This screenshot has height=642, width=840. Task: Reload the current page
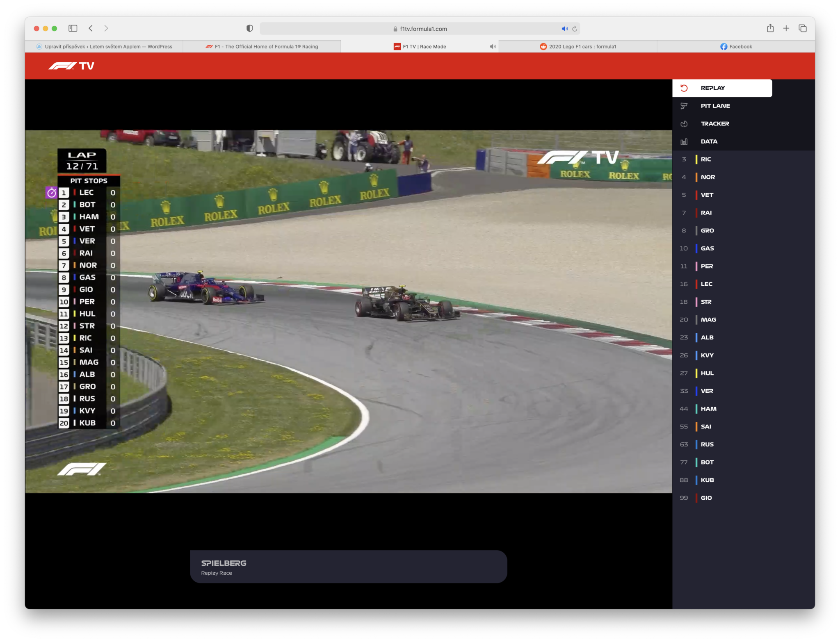tap(575, 29)
